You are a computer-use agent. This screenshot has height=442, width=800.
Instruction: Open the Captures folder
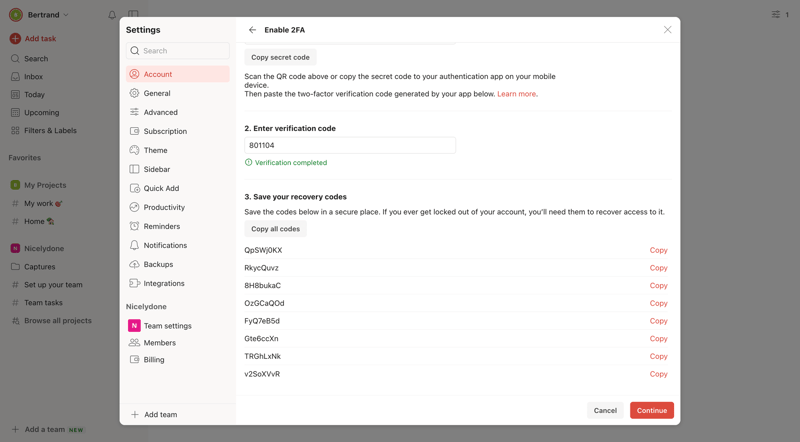pyautogui.click(x=39, y=266)
